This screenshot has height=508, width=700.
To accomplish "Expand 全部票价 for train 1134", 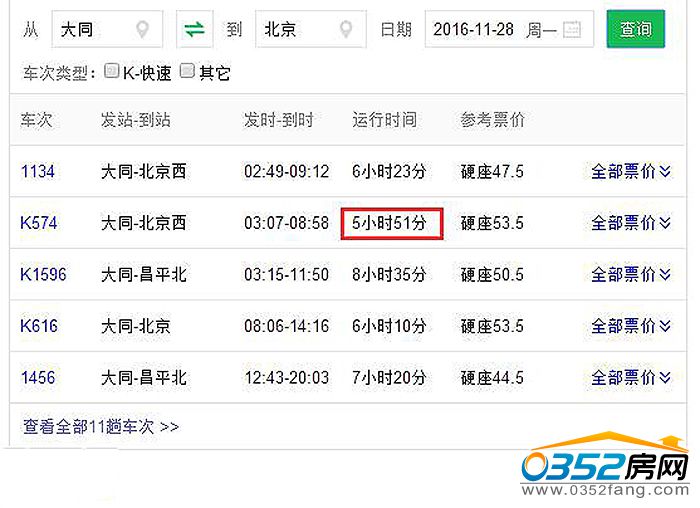I will click(x=630, y=171).
